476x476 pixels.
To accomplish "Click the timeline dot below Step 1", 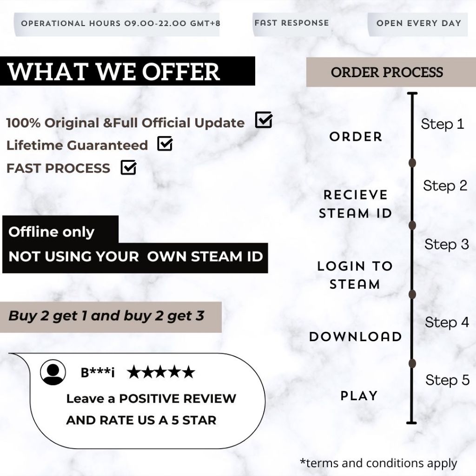I will [x=412, y=163].
